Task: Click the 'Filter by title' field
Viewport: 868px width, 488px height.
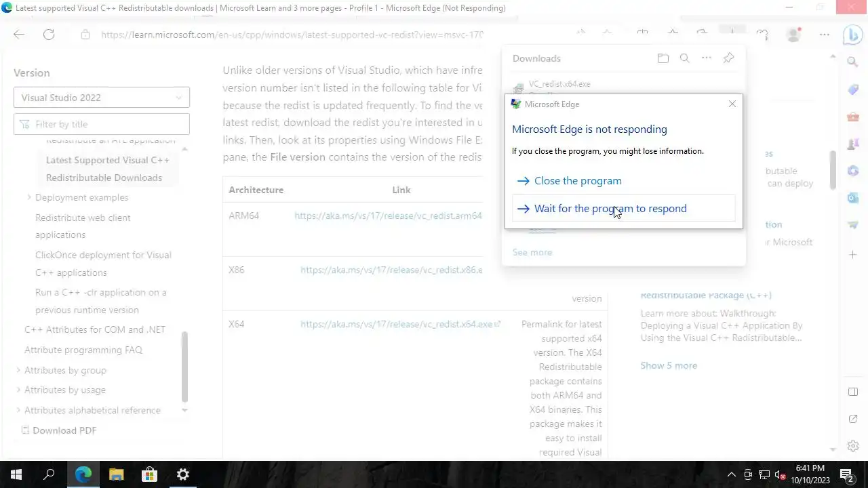Action: pyautogui.click(x=102, y=124)
